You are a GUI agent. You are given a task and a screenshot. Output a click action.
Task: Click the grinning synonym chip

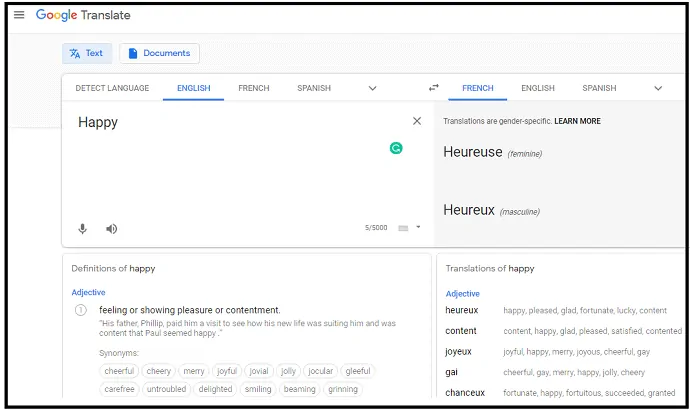pos(343,389)
